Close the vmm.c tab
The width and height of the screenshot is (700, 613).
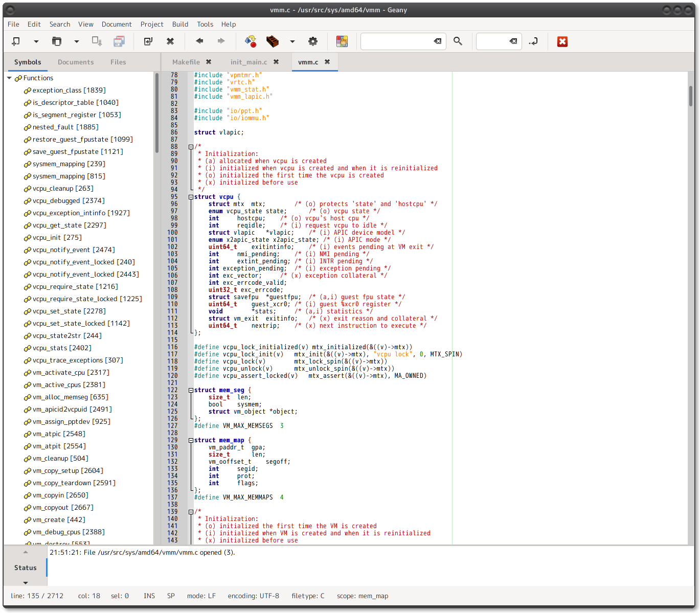[327, 62]
